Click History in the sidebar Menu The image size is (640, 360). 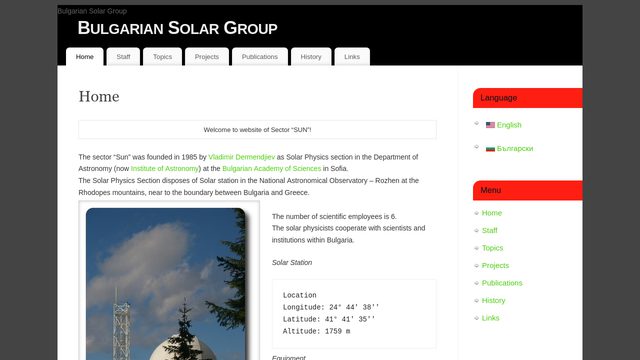point(493,301)
